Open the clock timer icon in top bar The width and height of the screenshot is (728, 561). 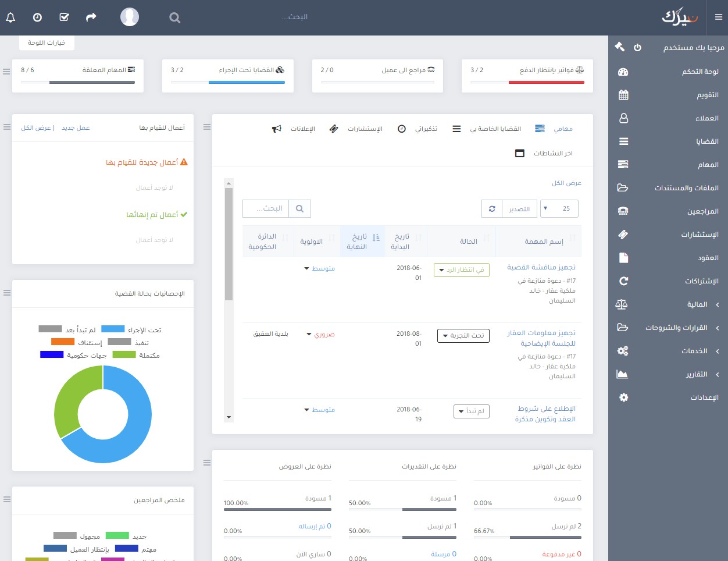click(37, 17)
